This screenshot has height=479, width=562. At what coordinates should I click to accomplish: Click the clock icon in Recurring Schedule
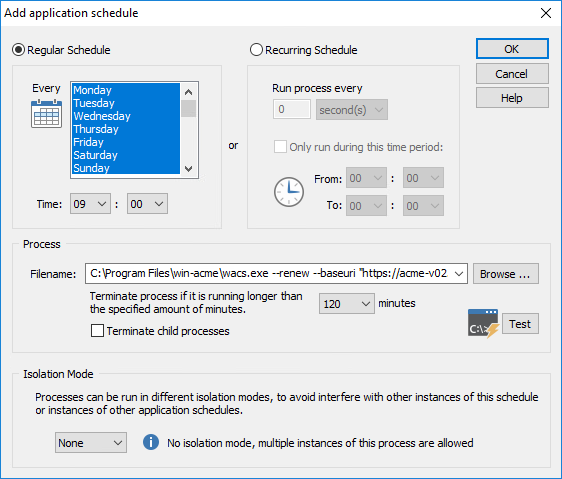click(x=289, y=192)
